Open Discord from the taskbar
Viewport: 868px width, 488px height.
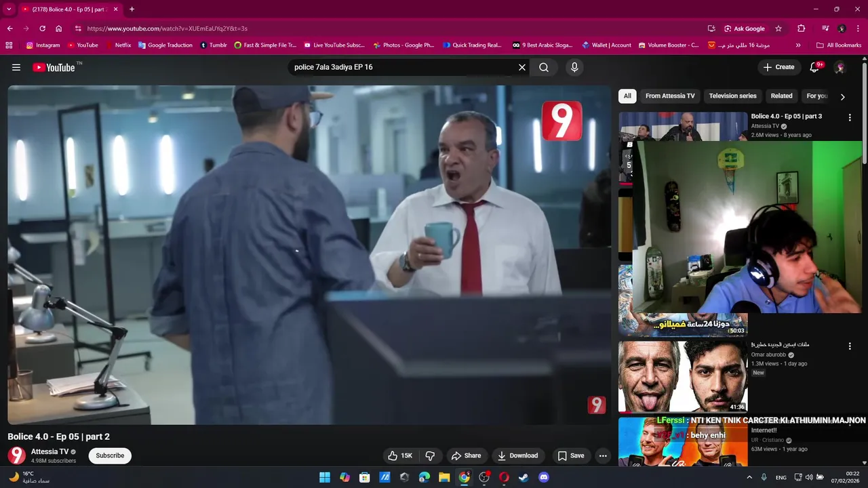pos(543,477)
